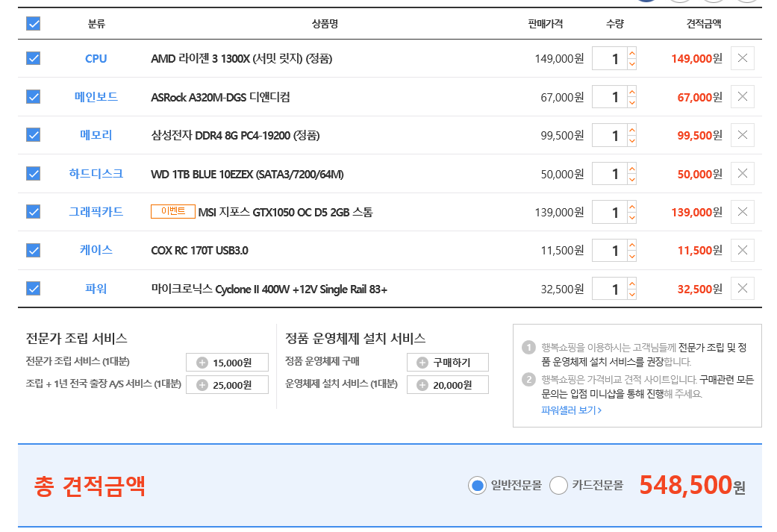Screen dimensions: 777x532
Task: Click X icon on 파워 row
Action: pos(742,288)
